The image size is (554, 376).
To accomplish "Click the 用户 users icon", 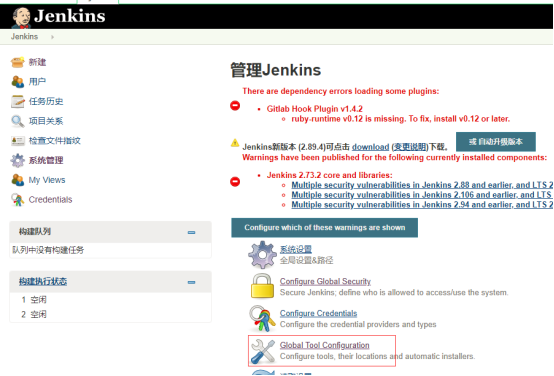I will coord(17,82).
